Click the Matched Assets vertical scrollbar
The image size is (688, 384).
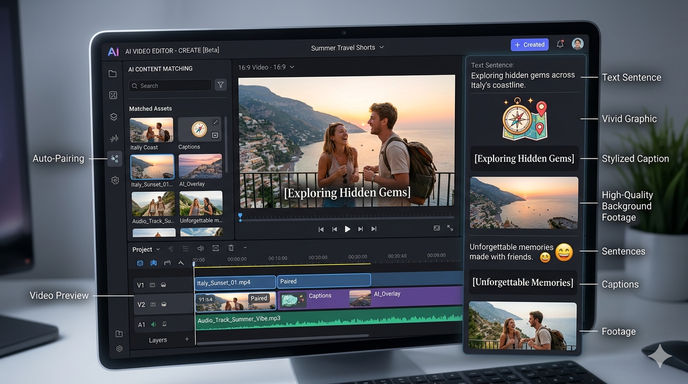click(226, 144)
